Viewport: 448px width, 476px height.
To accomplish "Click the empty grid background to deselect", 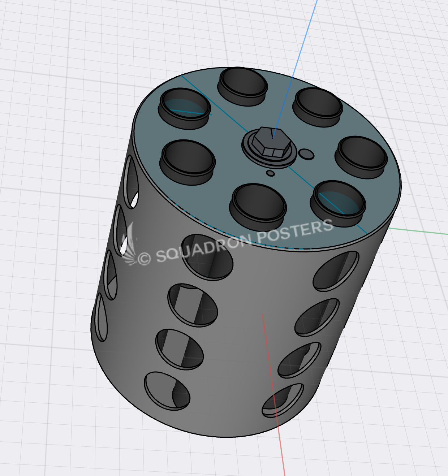I will 54,108.
